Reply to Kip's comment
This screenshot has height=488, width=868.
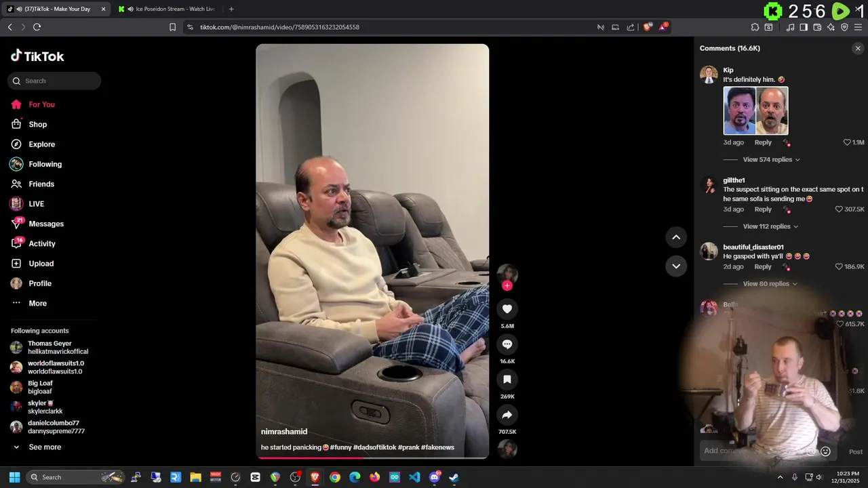pyautogui.click(x=763, y=142)
